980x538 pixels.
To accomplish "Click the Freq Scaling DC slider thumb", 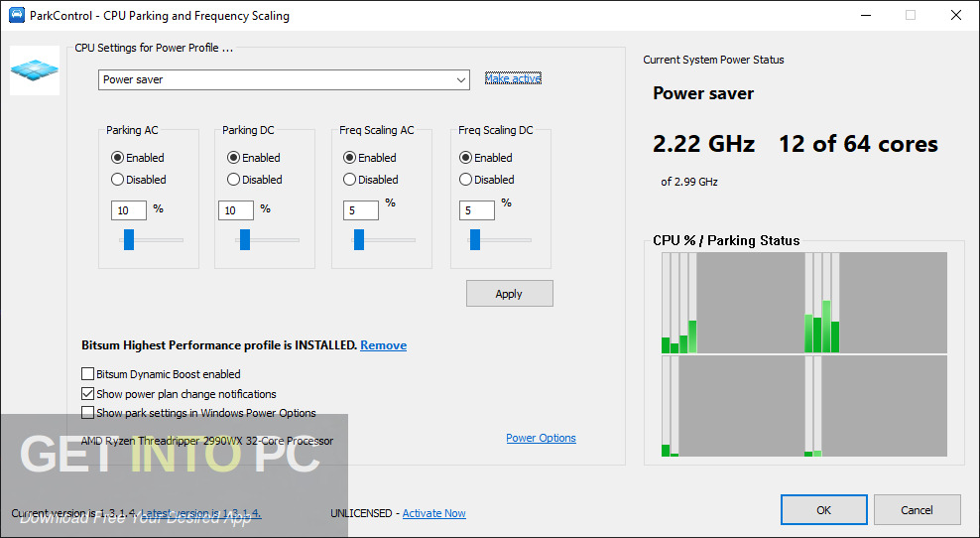I will [475, 239].
